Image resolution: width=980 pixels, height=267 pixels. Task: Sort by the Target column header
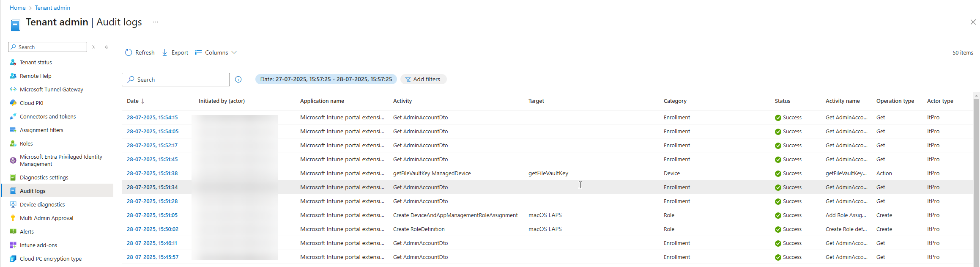[x=536, y=101]
